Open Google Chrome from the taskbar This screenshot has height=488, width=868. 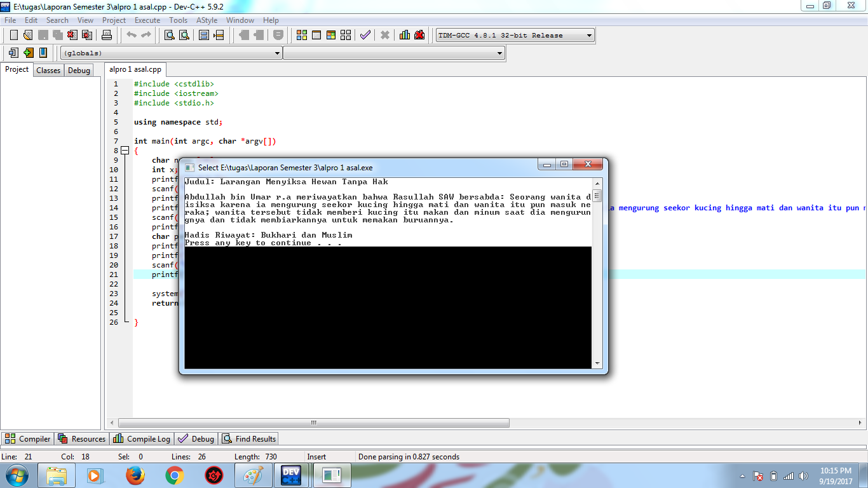[x=175, y=475]
